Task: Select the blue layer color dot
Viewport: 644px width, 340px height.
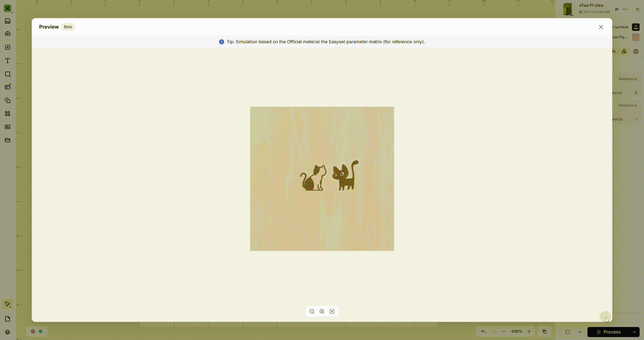Action: click(x=41, y=332)
